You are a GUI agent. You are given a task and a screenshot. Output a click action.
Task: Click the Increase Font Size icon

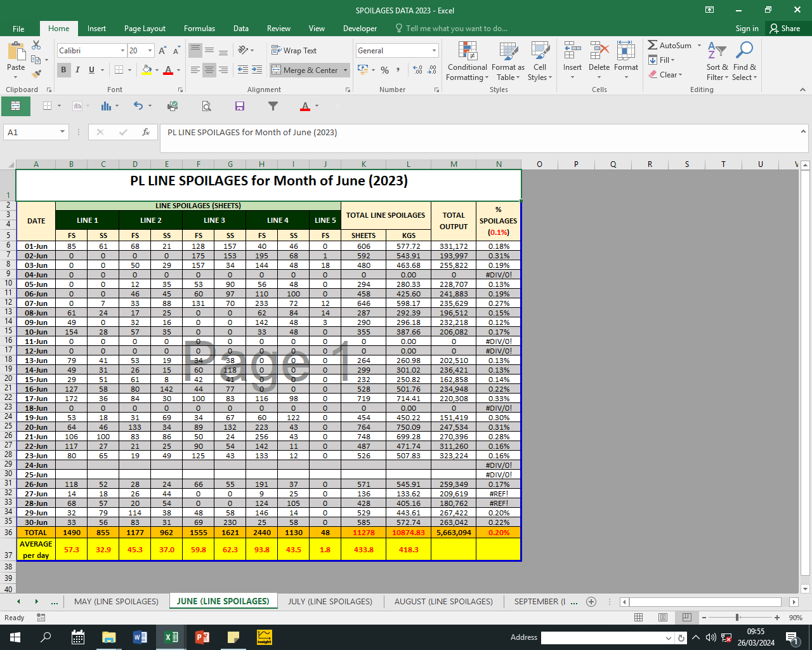(x=162, y=51)
